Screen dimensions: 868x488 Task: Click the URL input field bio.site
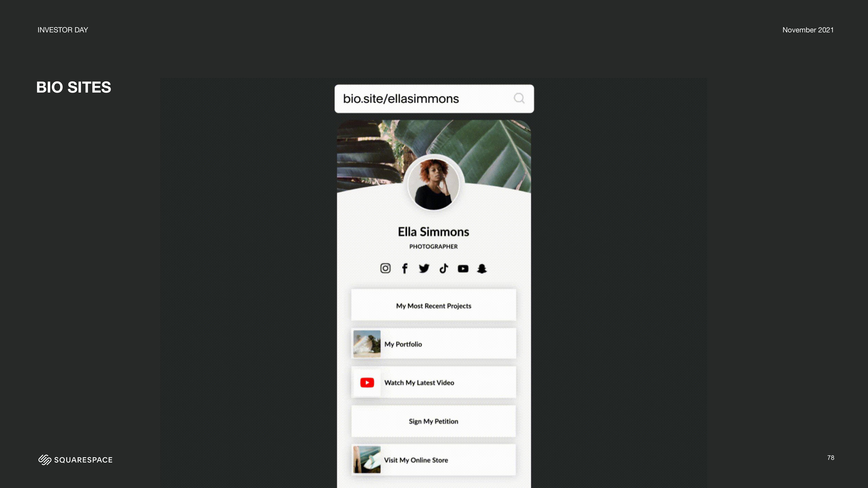point(433,98)
